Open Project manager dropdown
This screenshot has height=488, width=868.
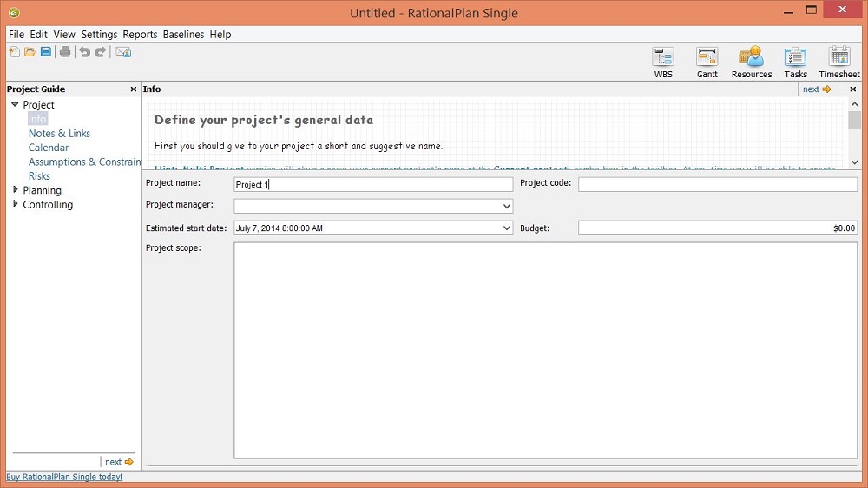pyautogui.click(x=507, y=206)
